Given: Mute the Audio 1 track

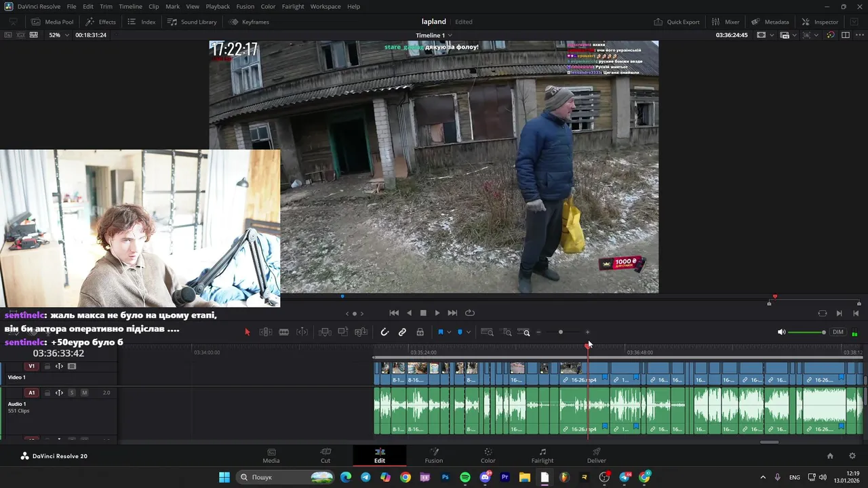Looking at the screenshot, I should (84, 392).
